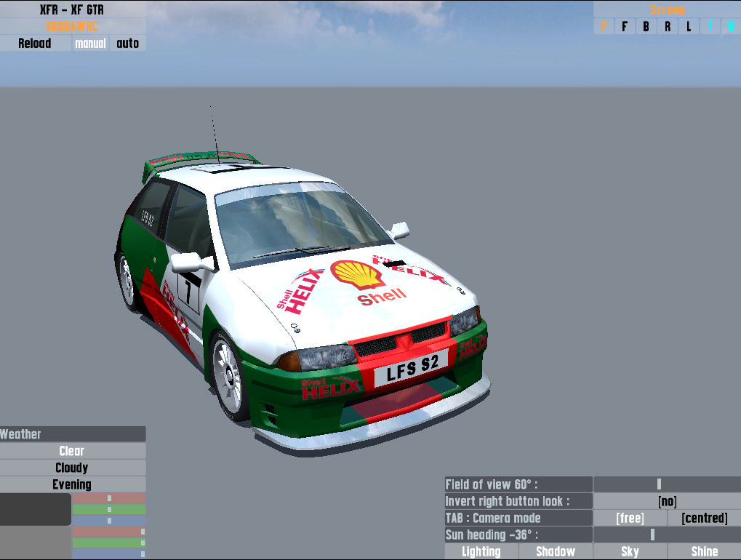741x560 pixels.
Task: Select Cloudy weather
Action: tap(72, 468)
